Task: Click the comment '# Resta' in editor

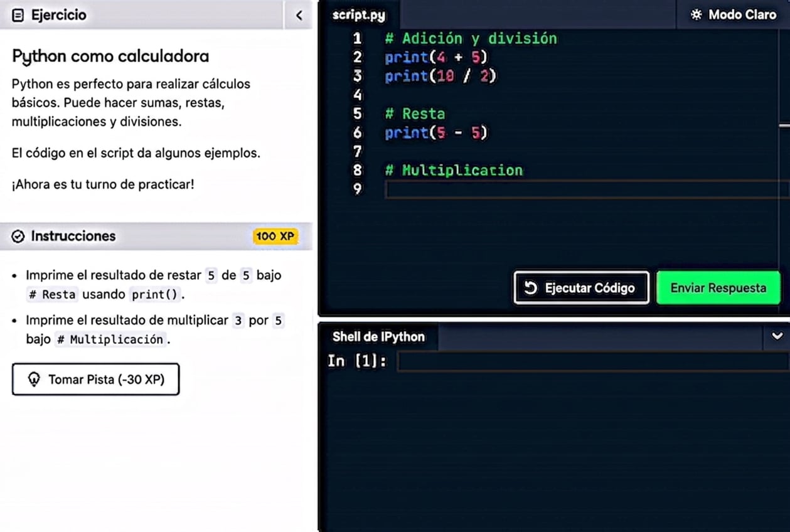Action: (415, 114)
